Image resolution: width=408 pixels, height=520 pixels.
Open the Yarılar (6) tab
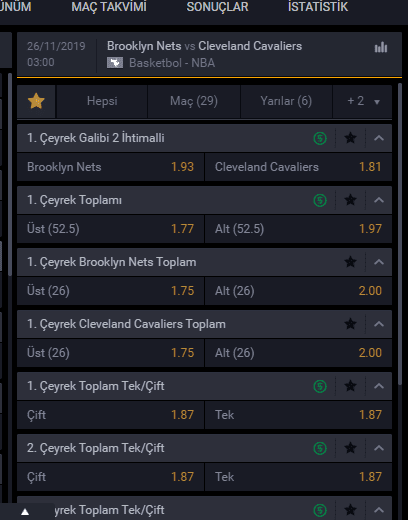[286, 101]
